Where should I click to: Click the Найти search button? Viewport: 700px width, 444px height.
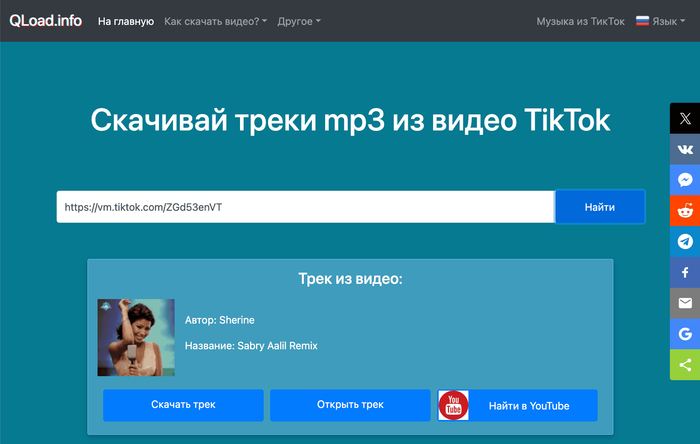(600, 207)
